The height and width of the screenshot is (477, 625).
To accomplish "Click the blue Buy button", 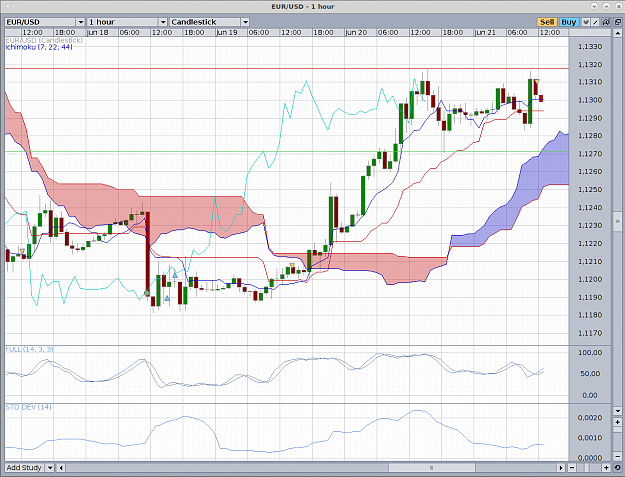I will click(568, 22).
